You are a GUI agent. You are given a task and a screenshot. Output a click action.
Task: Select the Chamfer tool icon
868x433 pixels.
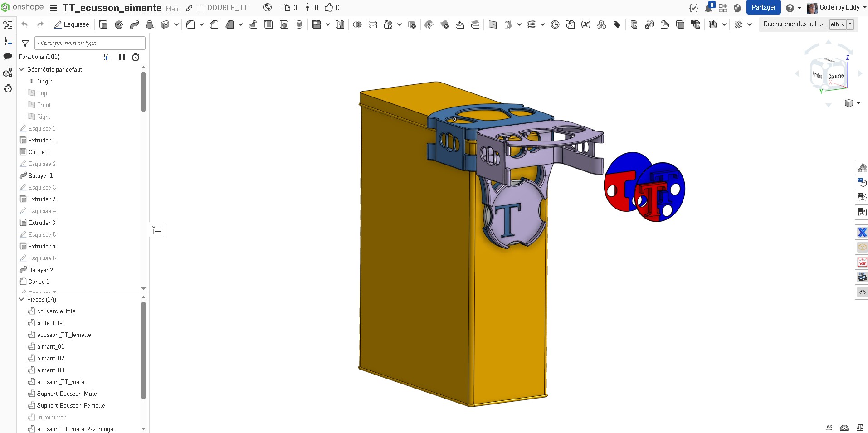pyautogui.click(x=215, y=24)
